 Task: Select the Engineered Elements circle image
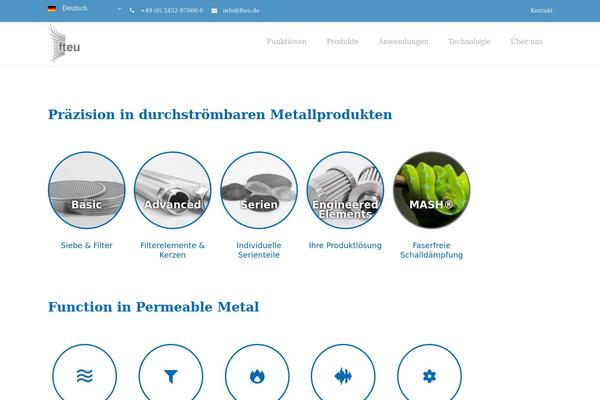(x=345, y=190)
